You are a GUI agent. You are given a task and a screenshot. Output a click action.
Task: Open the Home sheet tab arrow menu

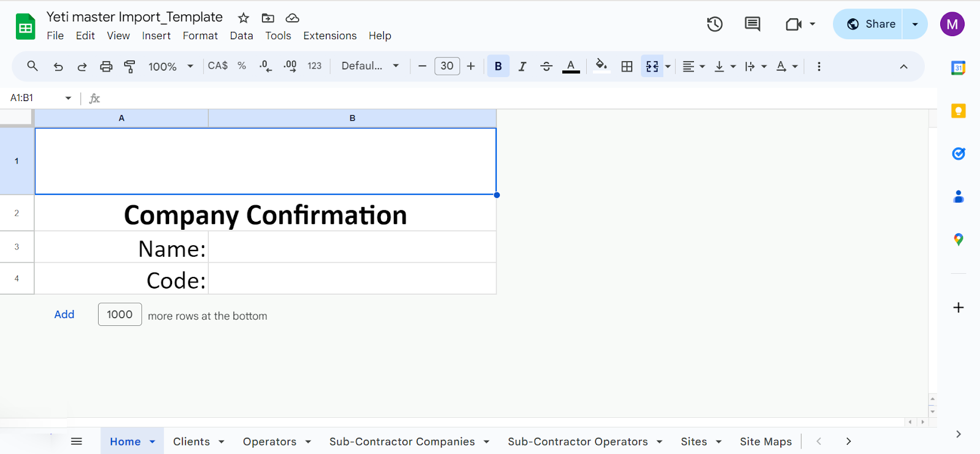[x=153, y=442]
